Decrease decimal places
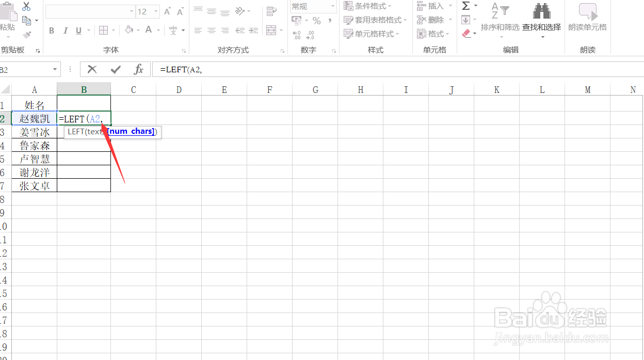 tap(310, 35)
